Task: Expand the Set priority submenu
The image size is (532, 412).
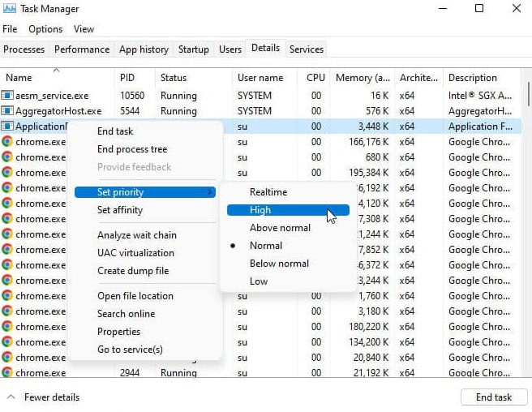Action: (x=145, y=192)
